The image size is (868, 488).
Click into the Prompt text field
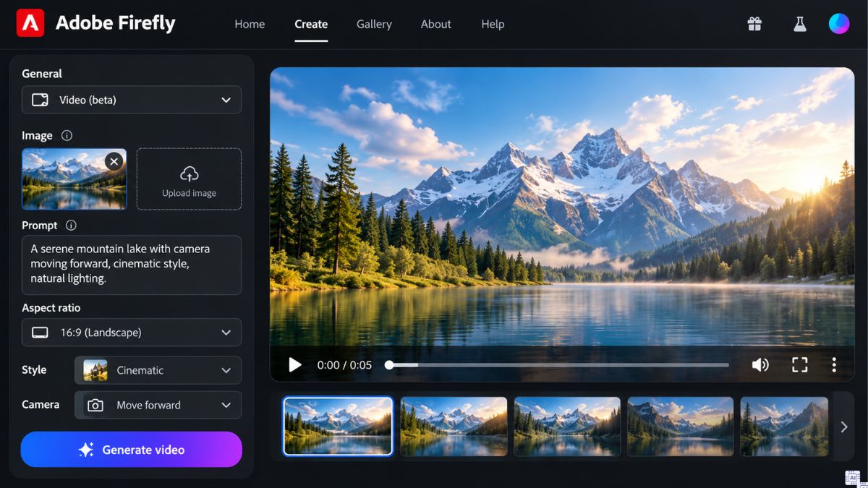point(132,265)
